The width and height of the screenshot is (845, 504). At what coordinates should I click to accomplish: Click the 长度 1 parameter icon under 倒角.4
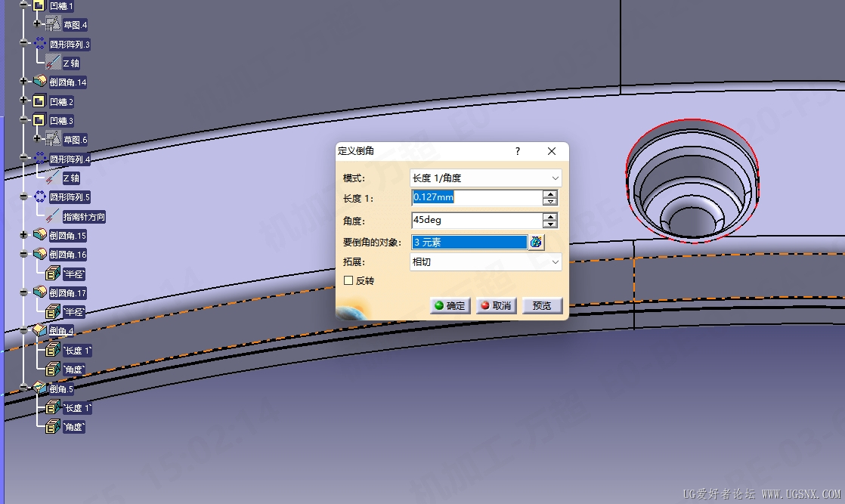[53, 350]
